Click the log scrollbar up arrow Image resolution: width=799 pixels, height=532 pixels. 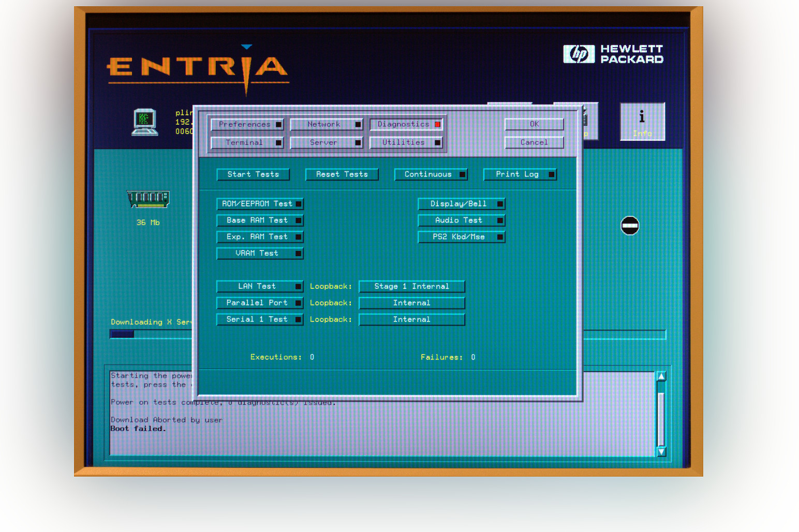click(x=661, y=376)
